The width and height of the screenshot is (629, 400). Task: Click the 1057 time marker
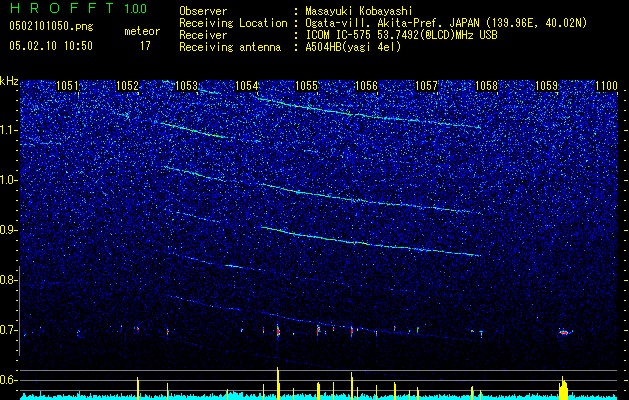(x=426, y=85)
